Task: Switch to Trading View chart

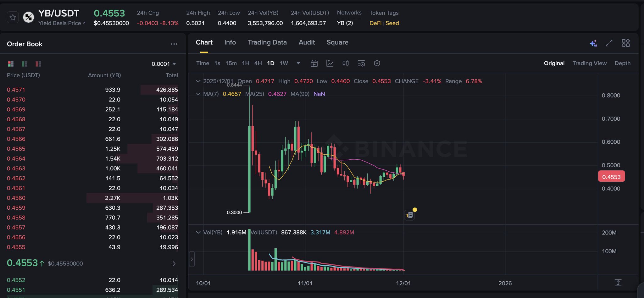Action: 590,63
